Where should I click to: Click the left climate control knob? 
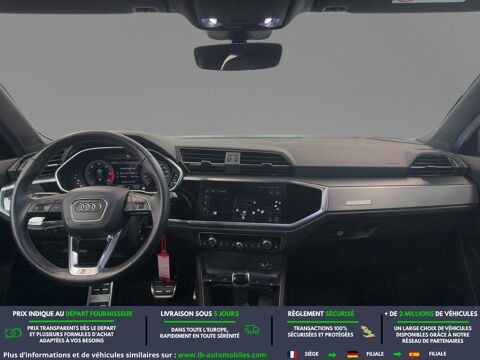pyautogui.click(x=211, y=242)
